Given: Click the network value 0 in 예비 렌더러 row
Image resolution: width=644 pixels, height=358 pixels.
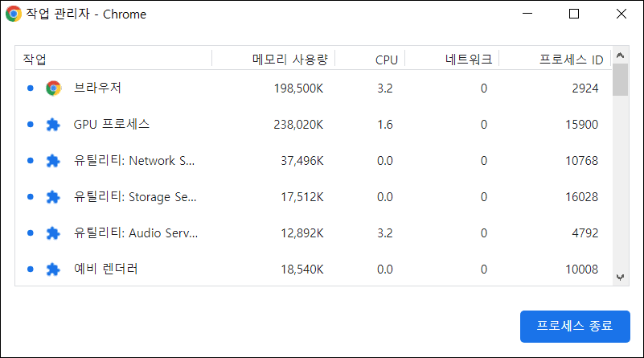Looking at the screenshot, I should point(484,270).
